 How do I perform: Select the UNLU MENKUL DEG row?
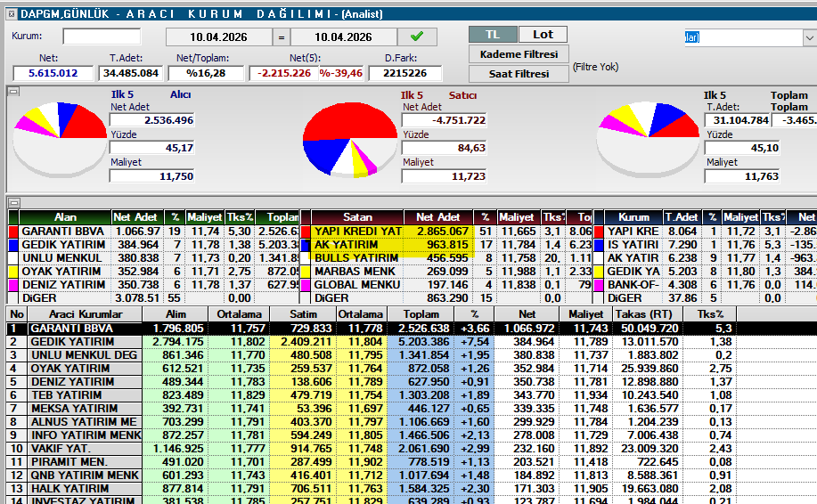pos(412,355)
